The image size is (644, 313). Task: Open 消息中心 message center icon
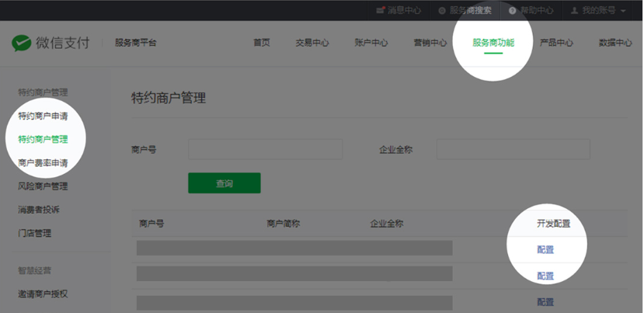pos(381,11)
